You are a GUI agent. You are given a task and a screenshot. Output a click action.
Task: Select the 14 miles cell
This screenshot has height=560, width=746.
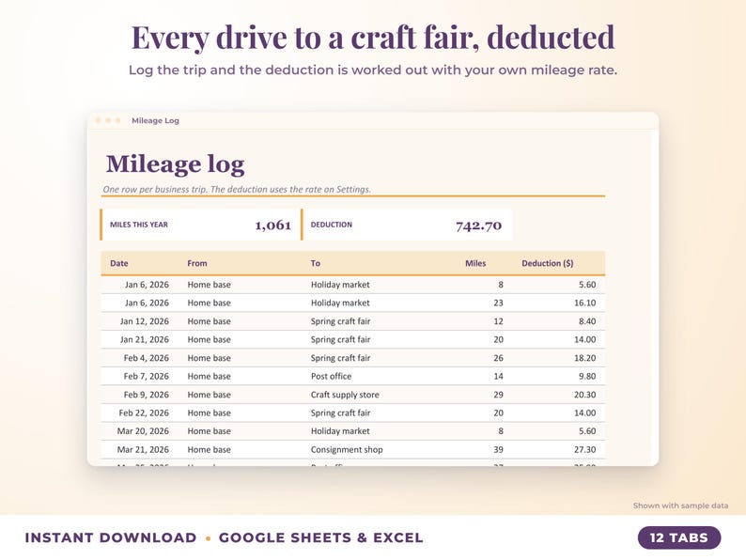point(498,376)
